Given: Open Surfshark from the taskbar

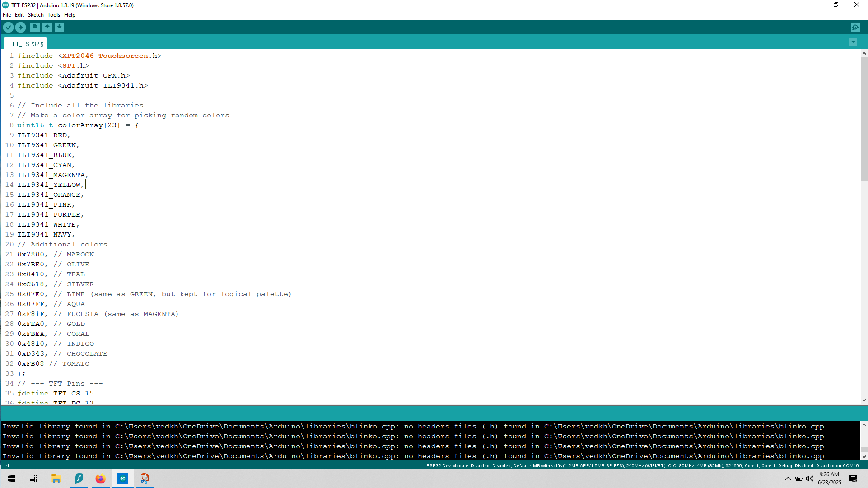Looking at the screenshot, I should (x=78, y=479).
